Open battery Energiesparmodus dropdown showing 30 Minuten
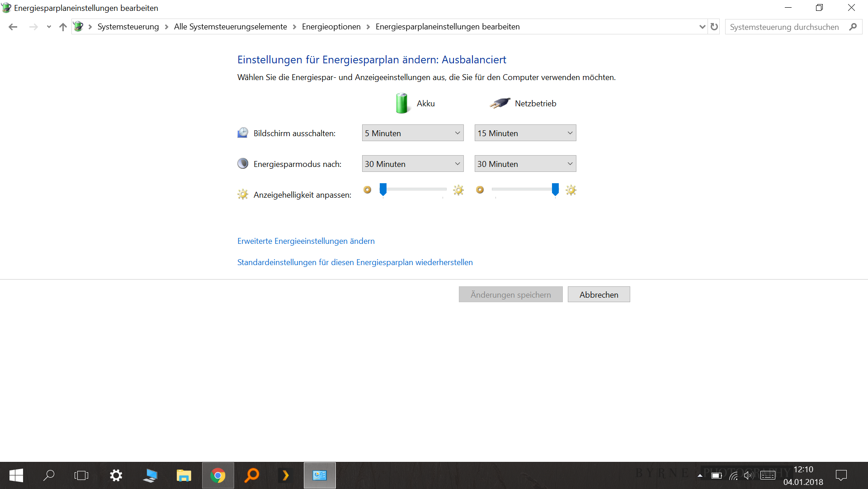This screenshot has width=868, height=489. pos(412,164)
